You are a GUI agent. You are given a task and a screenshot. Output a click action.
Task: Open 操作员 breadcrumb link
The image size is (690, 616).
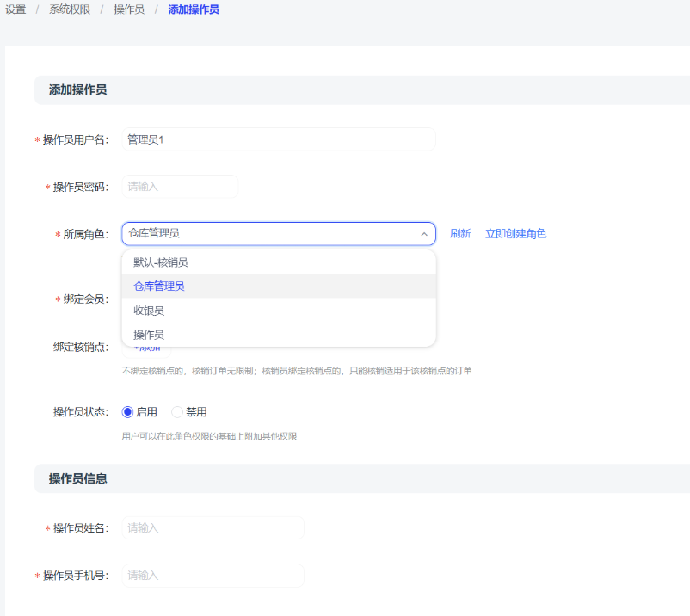pyautogui.click(x=129, y=9)
